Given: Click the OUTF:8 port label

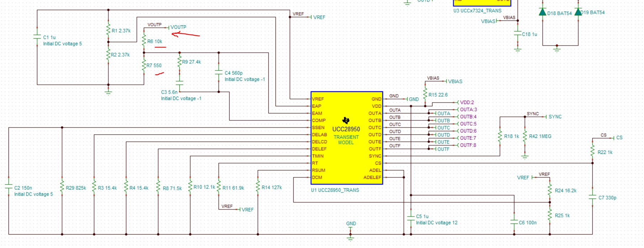Looking at the screenshot, I should [x=468, y=145].
